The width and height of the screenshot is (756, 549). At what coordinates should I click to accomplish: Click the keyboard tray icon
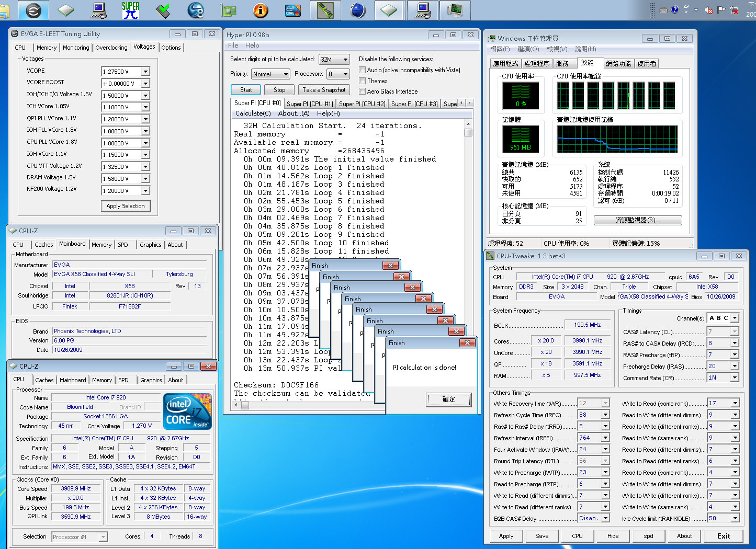click(663, 10)
